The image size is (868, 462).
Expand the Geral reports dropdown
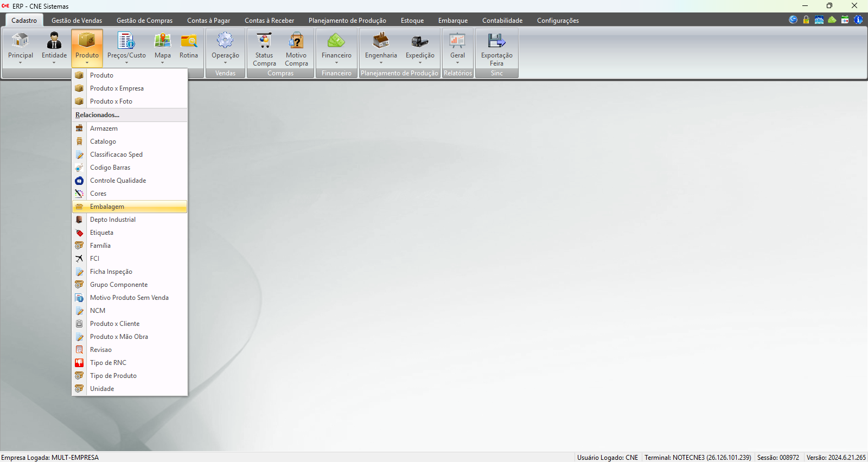[457, 62]
